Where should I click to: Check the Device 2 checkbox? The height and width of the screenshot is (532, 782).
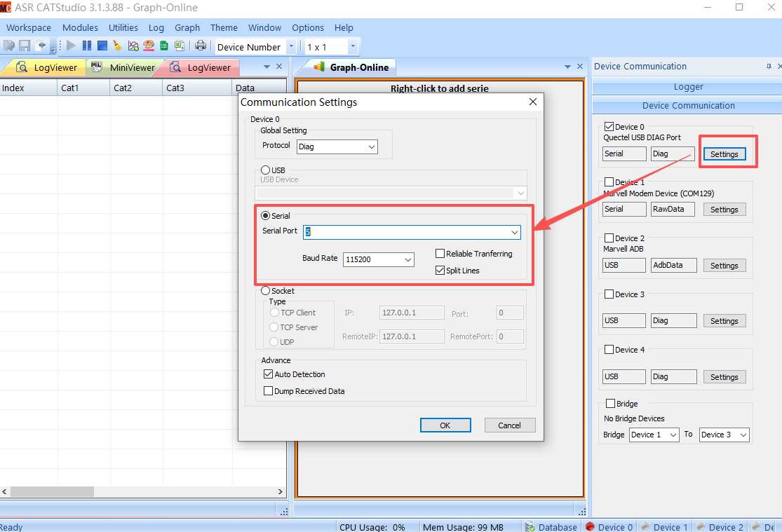609,238
